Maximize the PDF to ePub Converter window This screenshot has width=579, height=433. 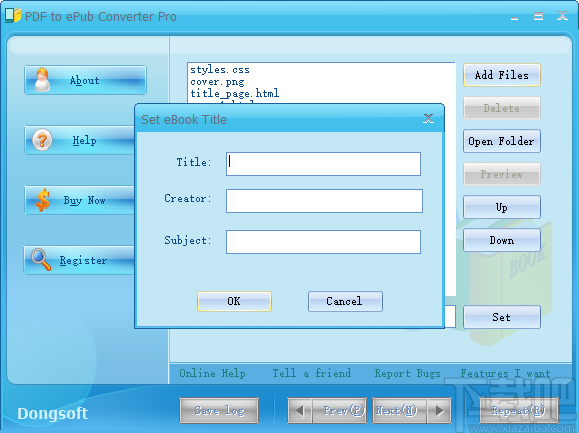pyautogui.click(x=538, y=16)
